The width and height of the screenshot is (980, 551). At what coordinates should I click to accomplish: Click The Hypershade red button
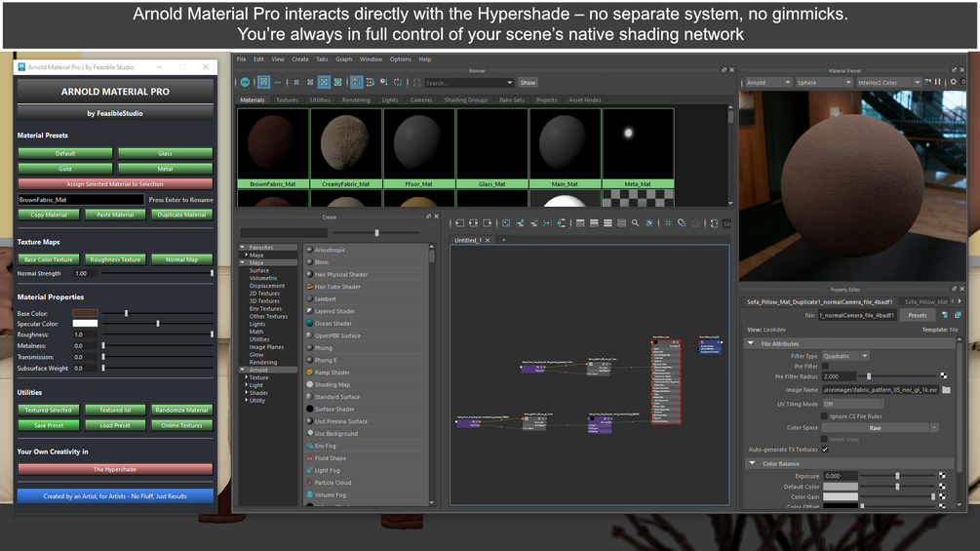[x=115, y=469]
